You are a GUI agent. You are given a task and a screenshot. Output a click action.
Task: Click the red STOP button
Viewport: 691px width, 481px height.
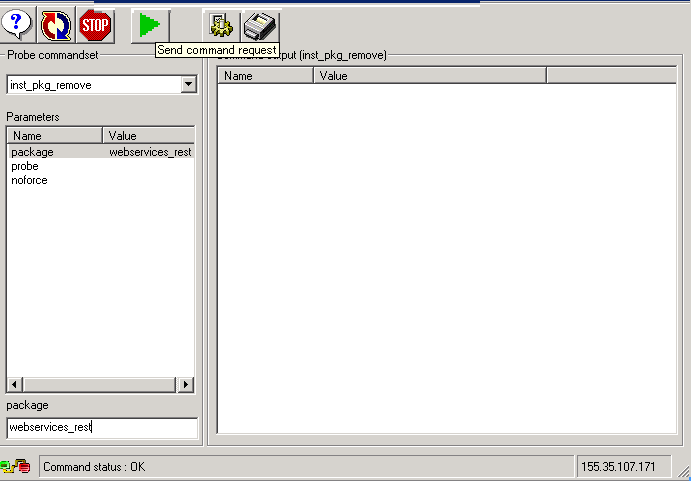pyautogui.click(x=95, y=25)
